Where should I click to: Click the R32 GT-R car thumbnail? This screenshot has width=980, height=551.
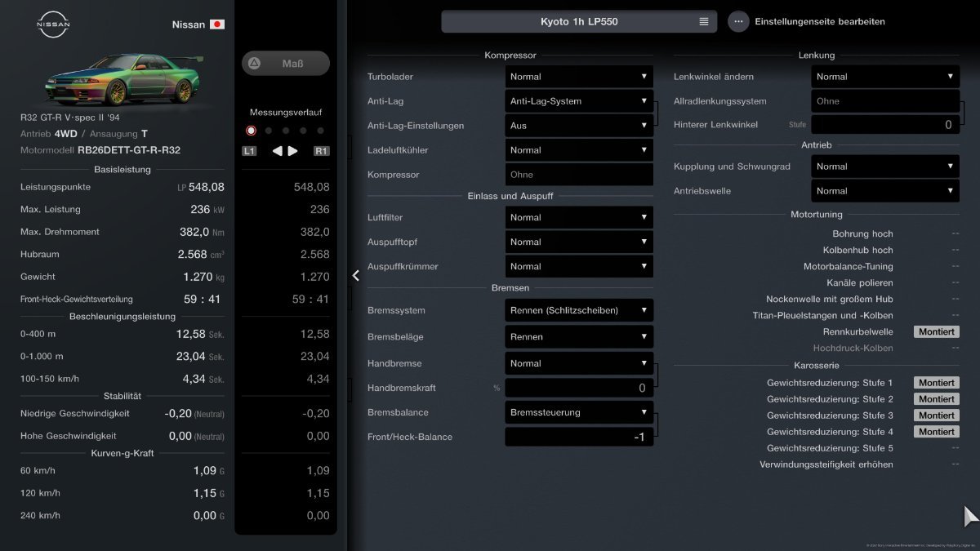coord(122,78)
